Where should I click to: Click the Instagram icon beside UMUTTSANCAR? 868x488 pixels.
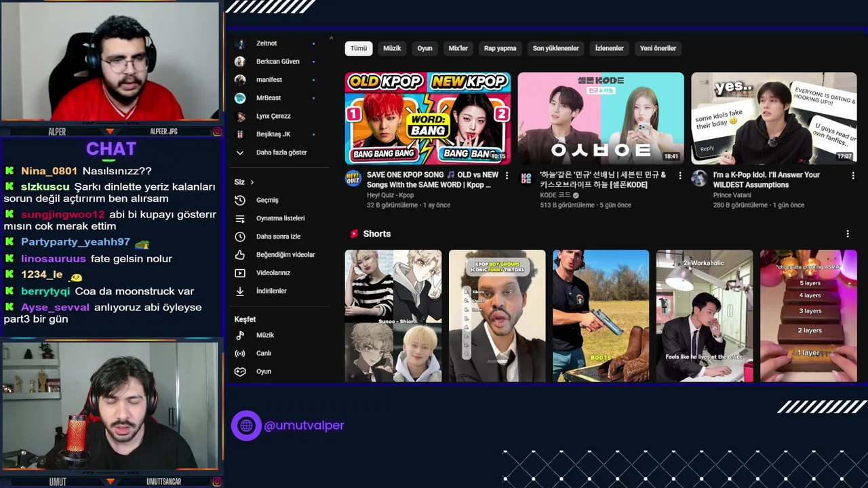click(x=217, y=482)
